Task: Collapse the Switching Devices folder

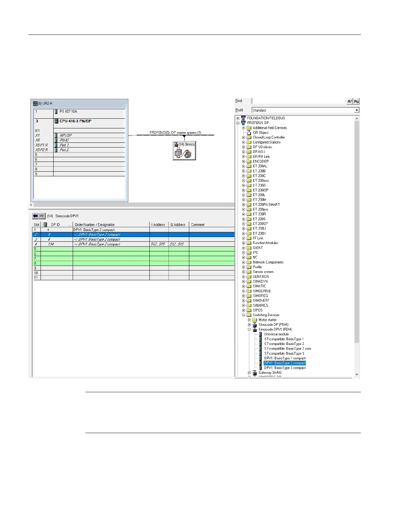Action: [244, 315]
